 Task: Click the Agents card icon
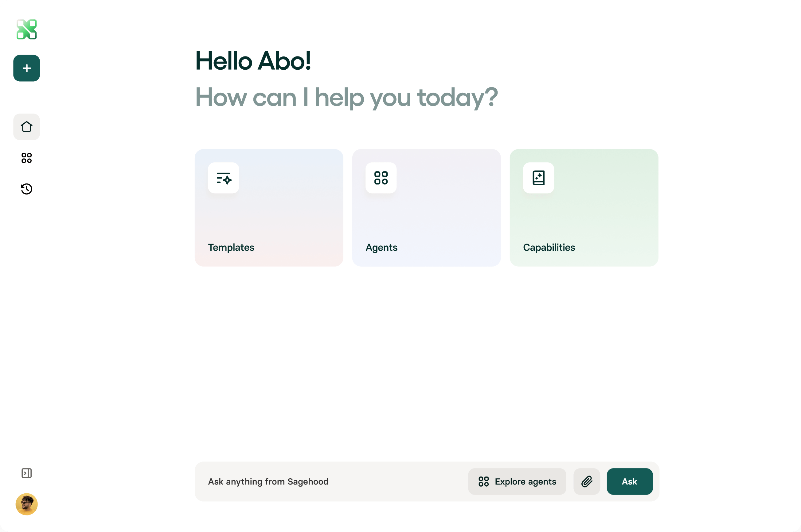tap(381, 178)
